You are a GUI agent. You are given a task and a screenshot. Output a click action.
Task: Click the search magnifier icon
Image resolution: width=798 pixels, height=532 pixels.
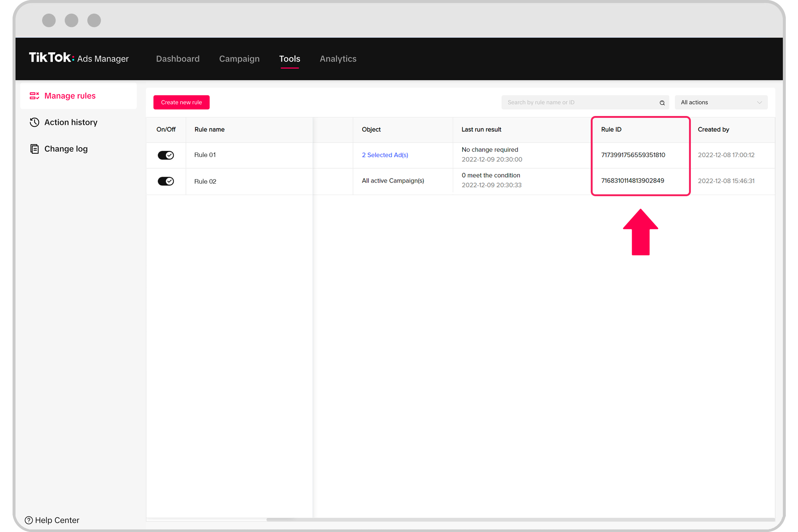pyautogui.click(x=662, y=103)
